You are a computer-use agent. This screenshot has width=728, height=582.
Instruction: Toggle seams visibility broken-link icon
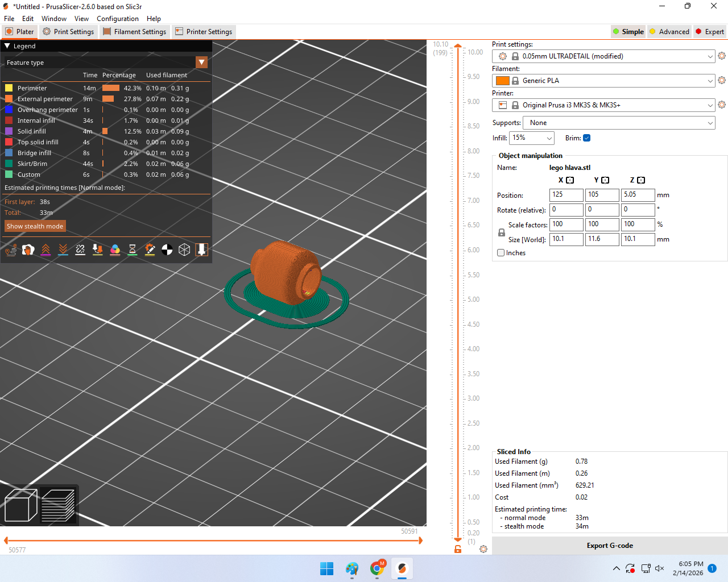pyautogui.click(x=80, y=250)
